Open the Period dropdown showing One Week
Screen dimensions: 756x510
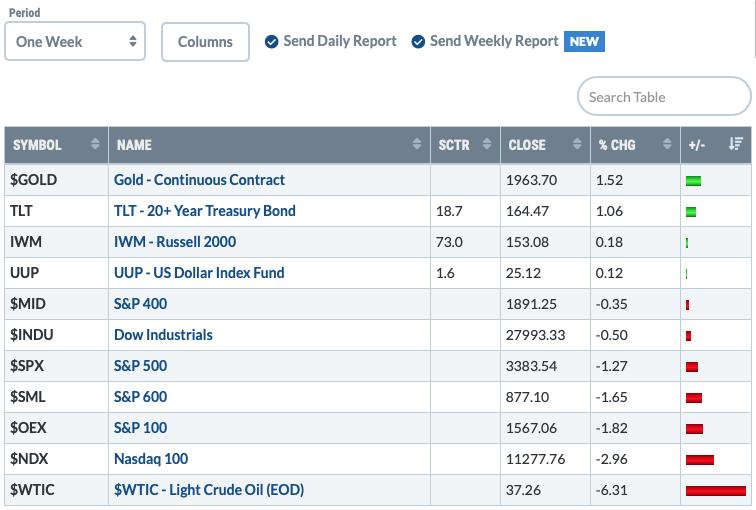click(x=75, y=41)
